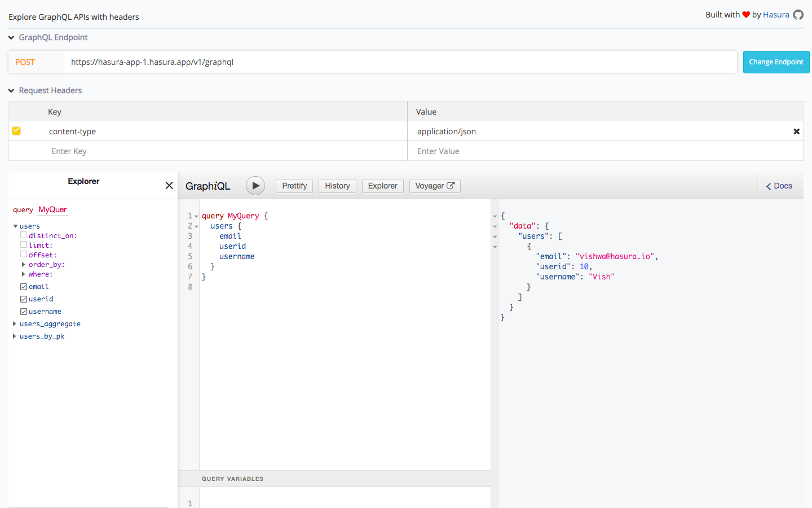Check the offset argument checkbox
Screen dimensions: 812x508
[24, 254]
